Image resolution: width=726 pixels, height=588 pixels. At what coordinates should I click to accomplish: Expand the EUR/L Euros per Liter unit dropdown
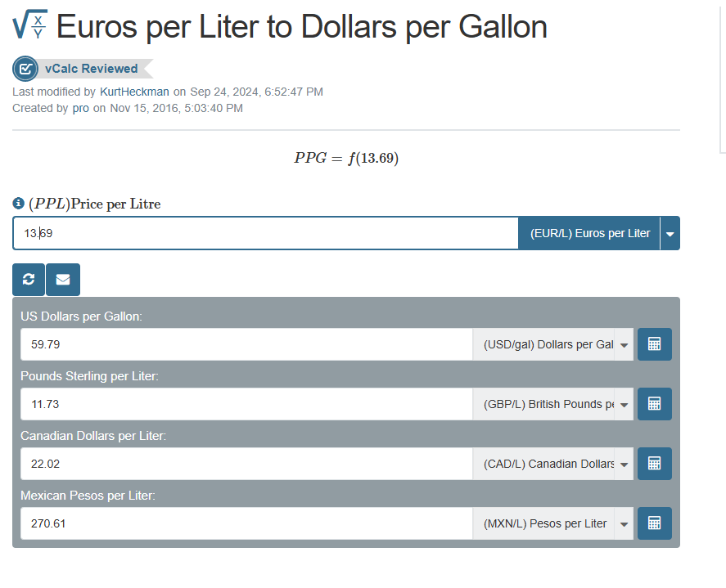point(670,234)
